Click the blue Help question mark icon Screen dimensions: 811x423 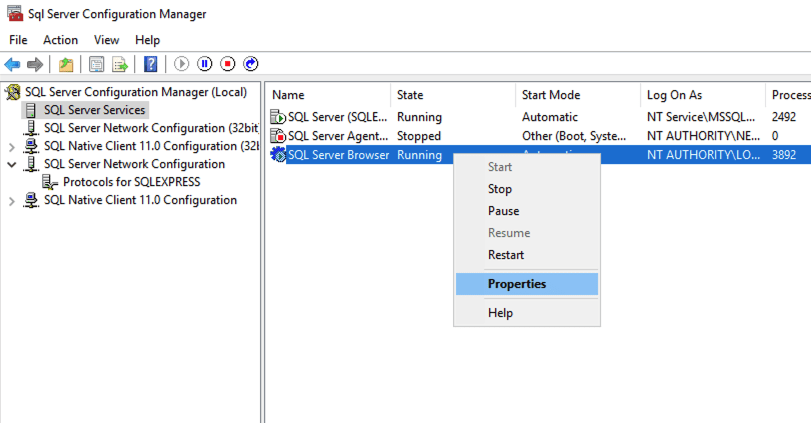150,64
